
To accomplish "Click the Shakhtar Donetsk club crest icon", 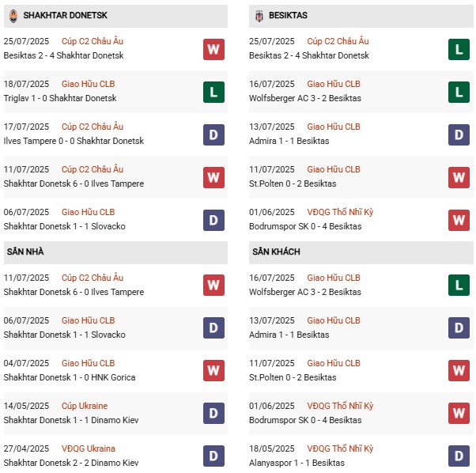I will click(x=13, y=15).
